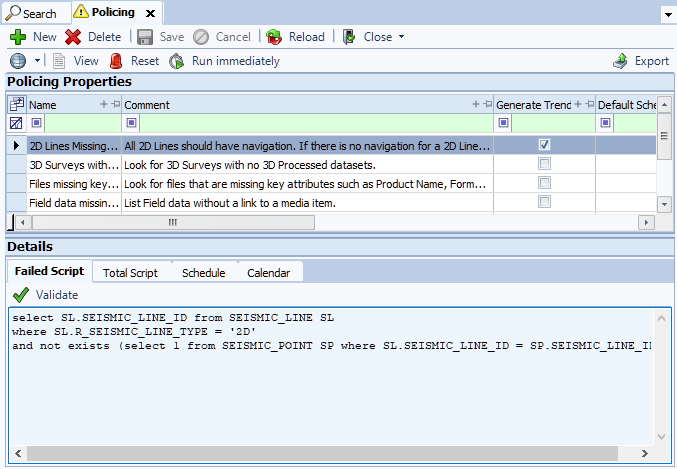Click the grid horizontal scrollbar thumb
Viewport: 677px width, 469px height.
[173, 222]
